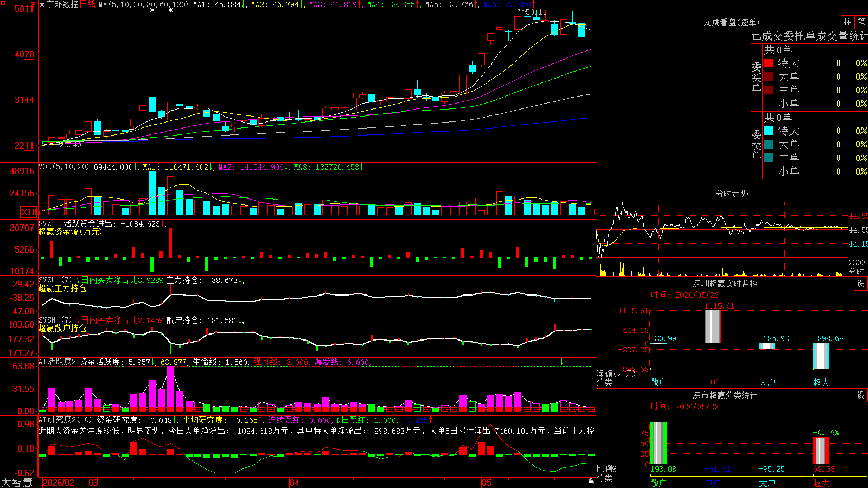
Task: Click the red question mark help icon
Action: (33, 4)
